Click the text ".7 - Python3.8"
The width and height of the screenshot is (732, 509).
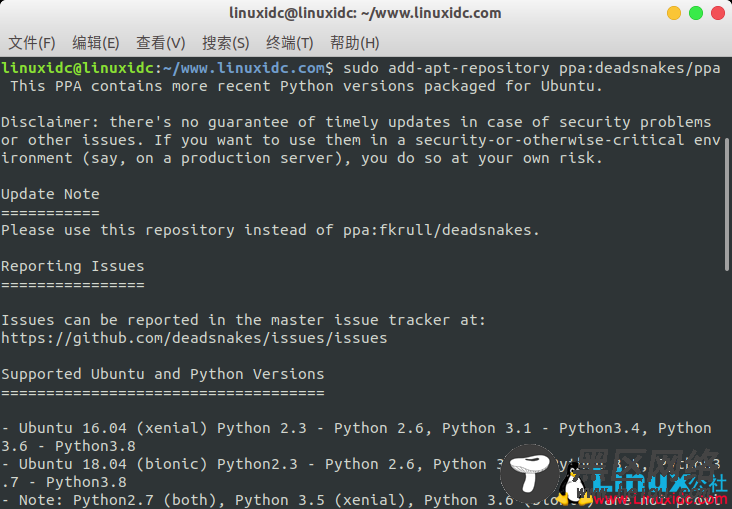click(64, 482)
